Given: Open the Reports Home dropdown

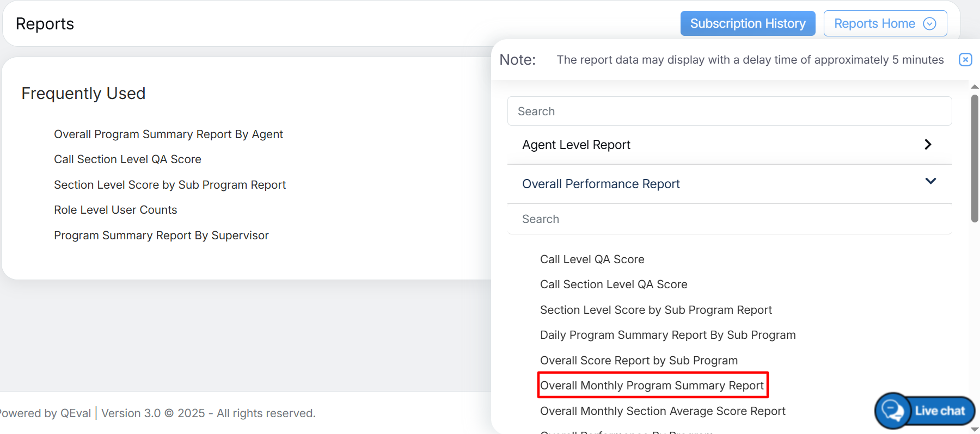Looking at the screenshot, I should (x=884, y=24).
